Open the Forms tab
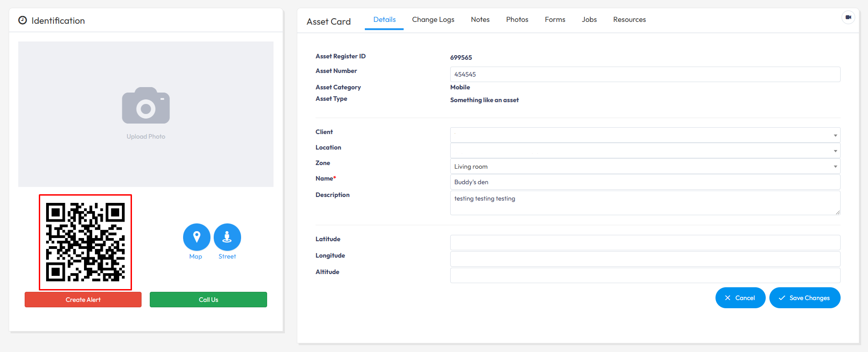 [555, 20]
